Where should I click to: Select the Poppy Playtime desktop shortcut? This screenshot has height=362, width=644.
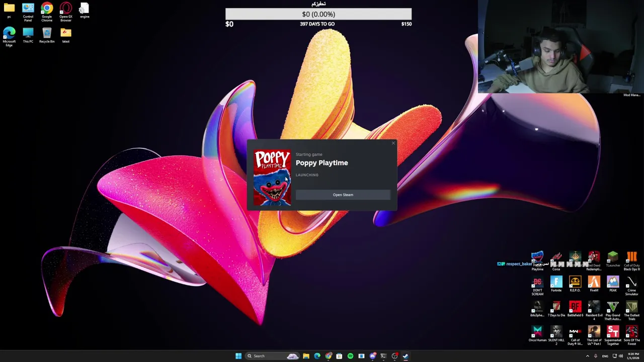[x=537, y=261]
